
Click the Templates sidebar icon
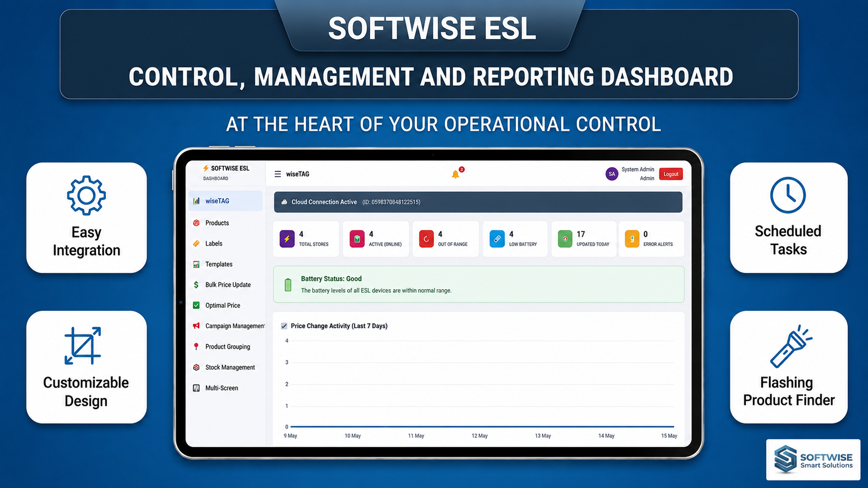(196, 264)
